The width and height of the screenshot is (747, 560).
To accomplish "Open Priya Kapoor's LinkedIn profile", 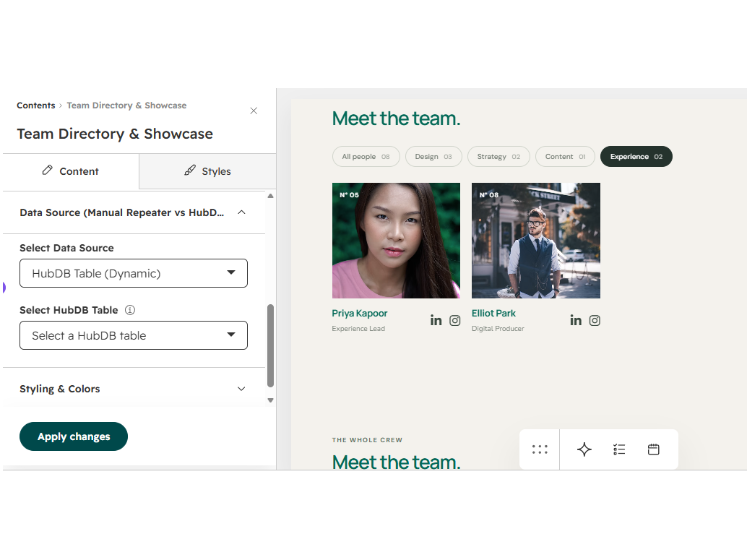I will pos(436,320).
